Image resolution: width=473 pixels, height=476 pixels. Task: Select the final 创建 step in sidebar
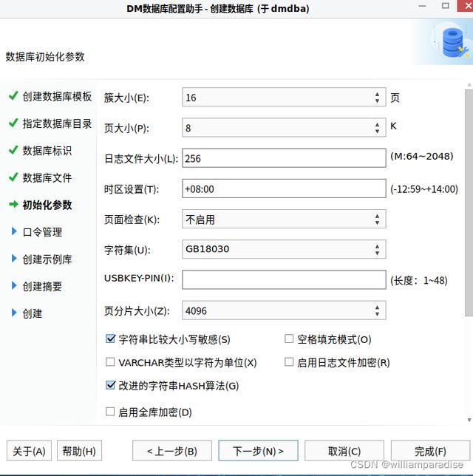click(x=33, y=313)
